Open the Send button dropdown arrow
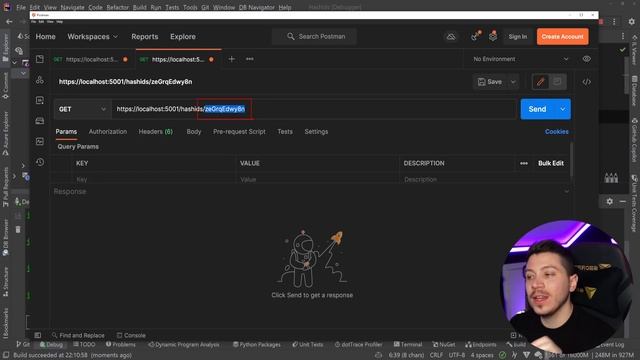Viewport: 640px width, 360px height. pyautogui.click(x=563, y=109)
